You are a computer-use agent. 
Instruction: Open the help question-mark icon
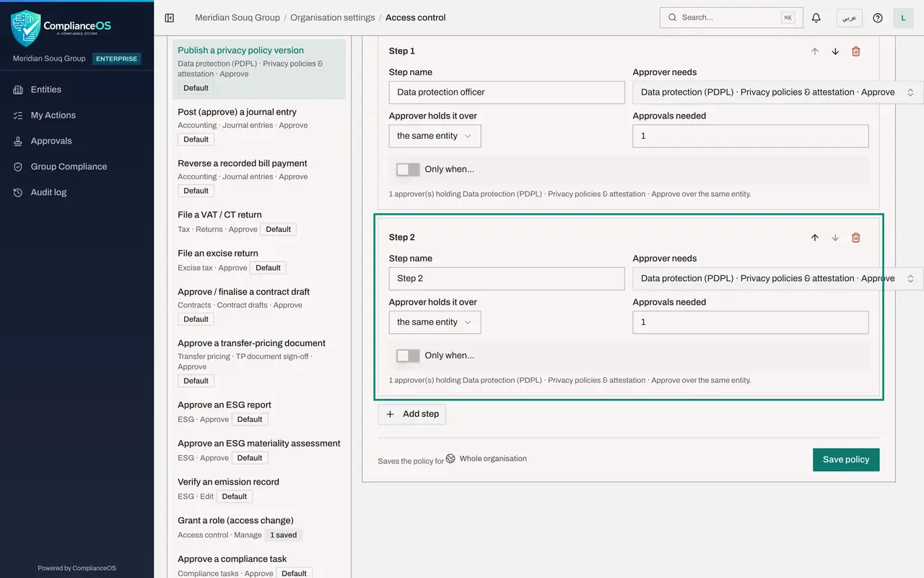click(878, 17)
